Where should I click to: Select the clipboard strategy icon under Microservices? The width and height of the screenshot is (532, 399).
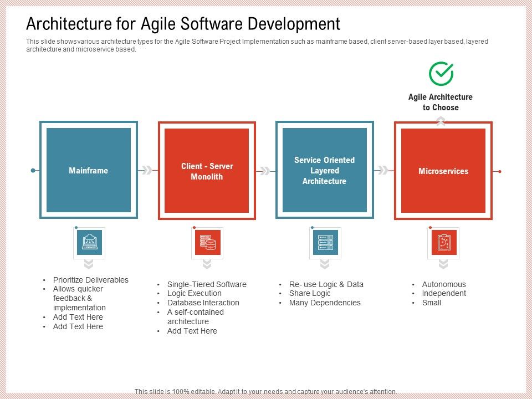coord(443,242)
